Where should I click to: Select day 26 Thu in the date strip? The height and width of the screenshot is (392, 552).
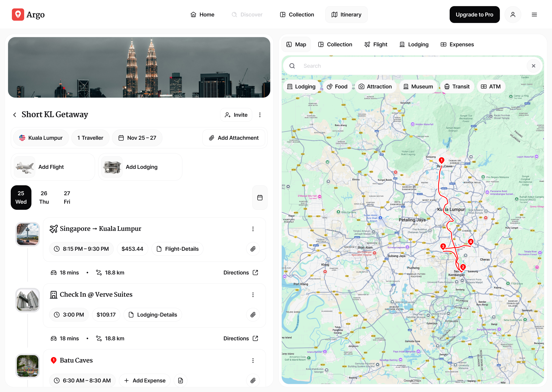(44, 198)
